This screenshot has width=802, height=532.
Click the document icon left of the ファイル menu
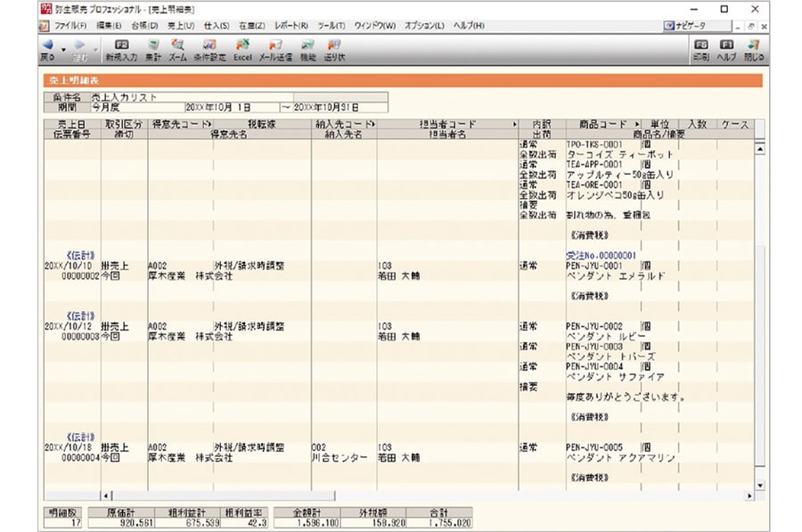pyautogui.click(x=45, y=26)
